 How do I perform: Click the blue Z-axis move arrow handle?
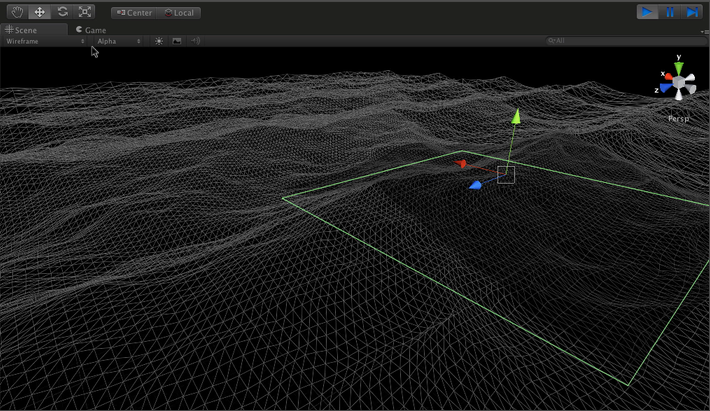pyautogui.click(x=475, y=185)
